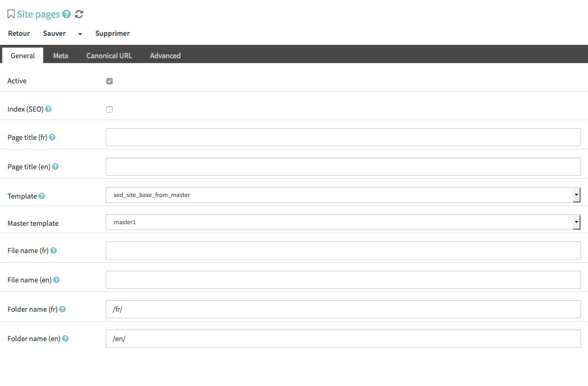
Task: Show help for Page title (en)
Action: point(55,167)
